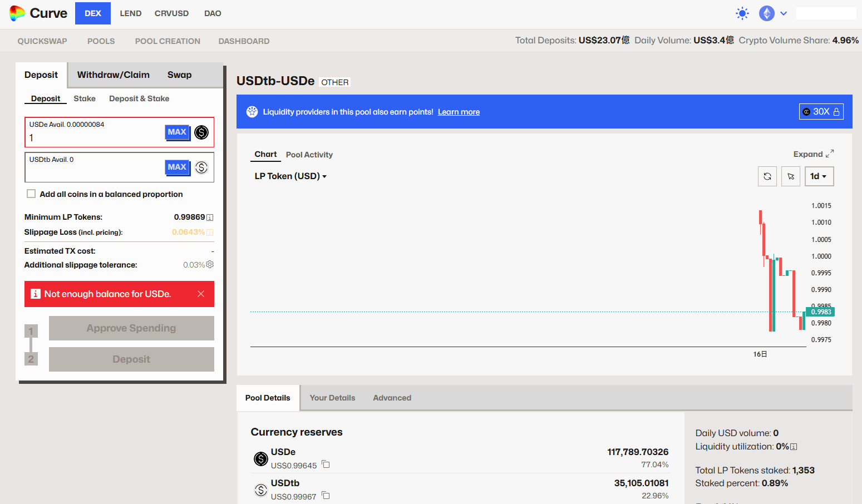Click the disabled Deposit action button

coord(131,359)
